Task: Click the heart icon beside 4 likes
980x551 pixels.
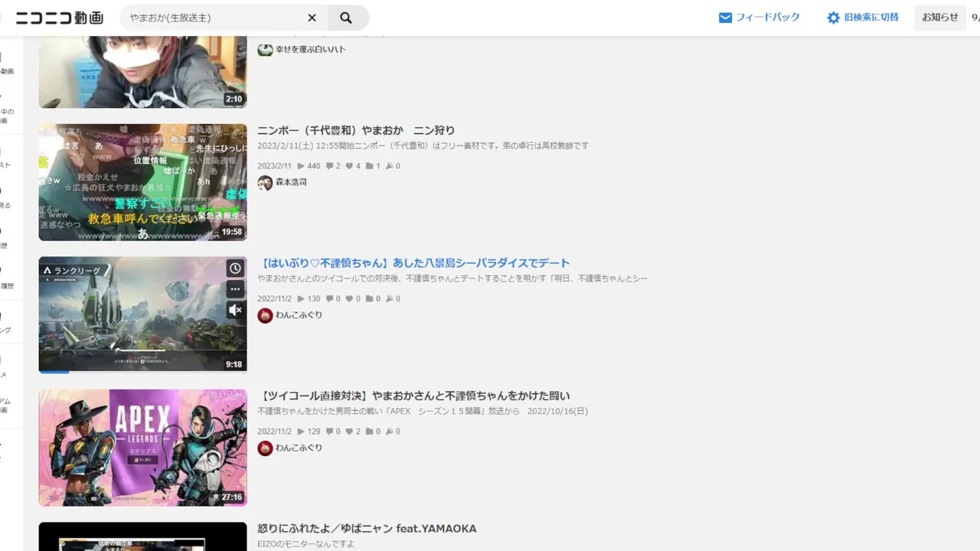Action: [349, 166]
